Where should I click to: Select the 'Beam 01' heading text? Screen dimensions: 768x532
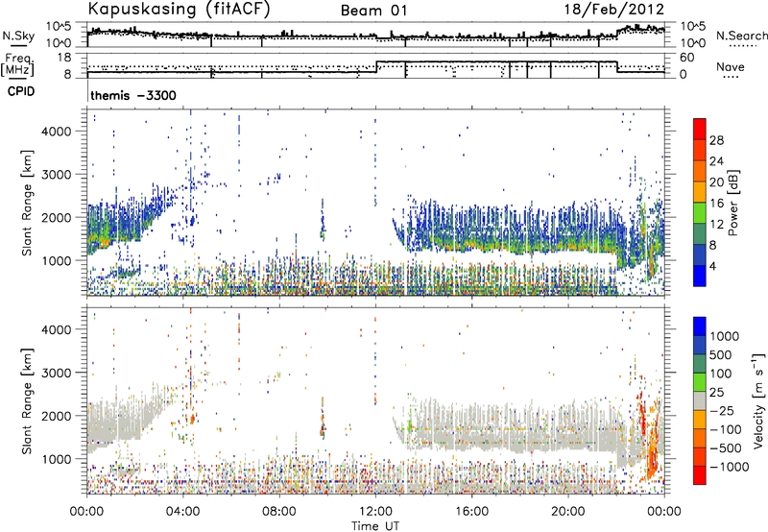click(374, 11)
